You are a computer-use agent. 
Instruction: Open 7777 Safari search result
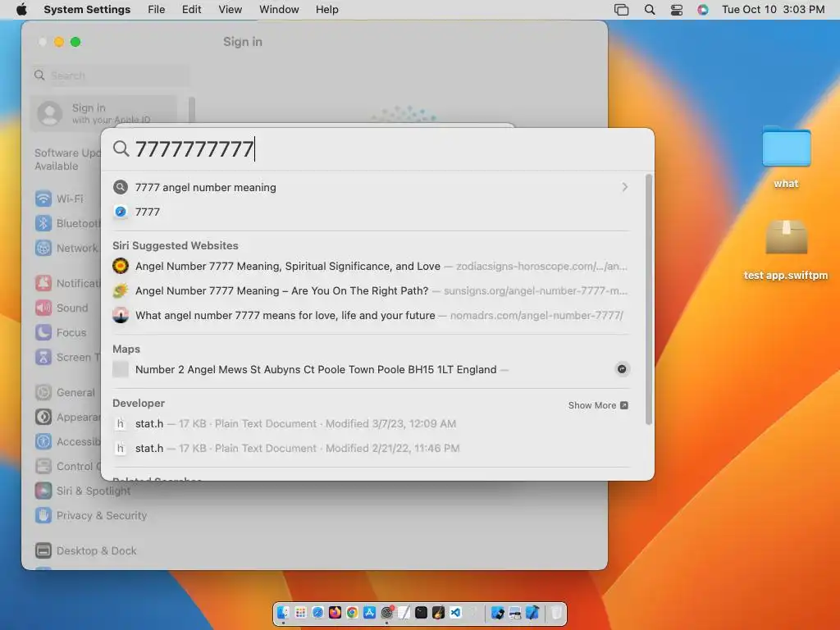(370, 212)
